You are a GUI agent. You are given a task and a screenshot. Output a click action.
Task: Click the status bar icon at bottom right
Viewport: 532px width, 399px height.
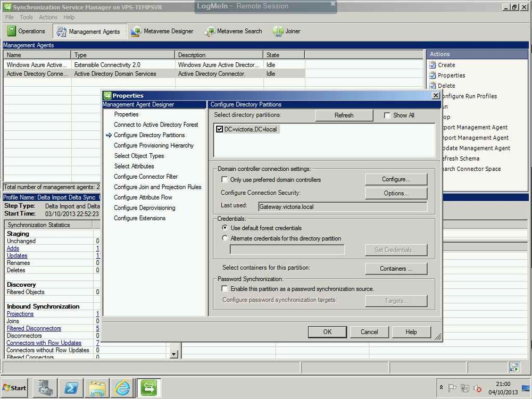[514, 367]
